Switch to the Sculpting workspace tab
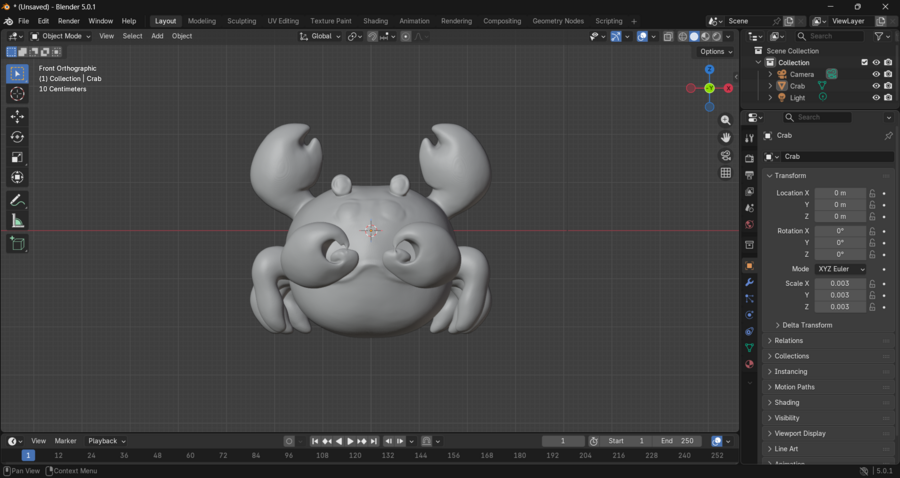 pyautogui.click(x=241, y=21)
